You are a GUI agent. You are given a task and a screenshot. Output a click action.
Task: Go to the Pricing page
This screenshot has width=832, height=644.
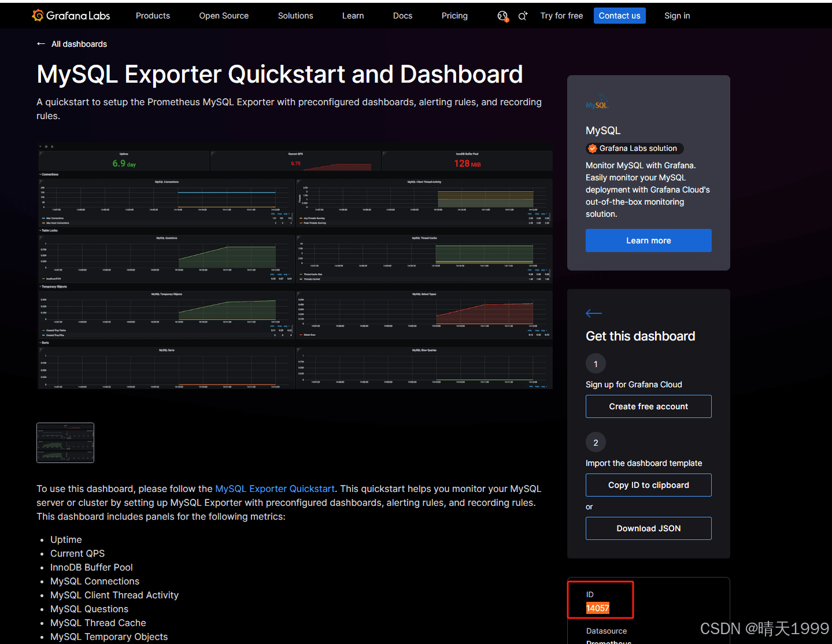pyautogui.click(x=454, y=16)
